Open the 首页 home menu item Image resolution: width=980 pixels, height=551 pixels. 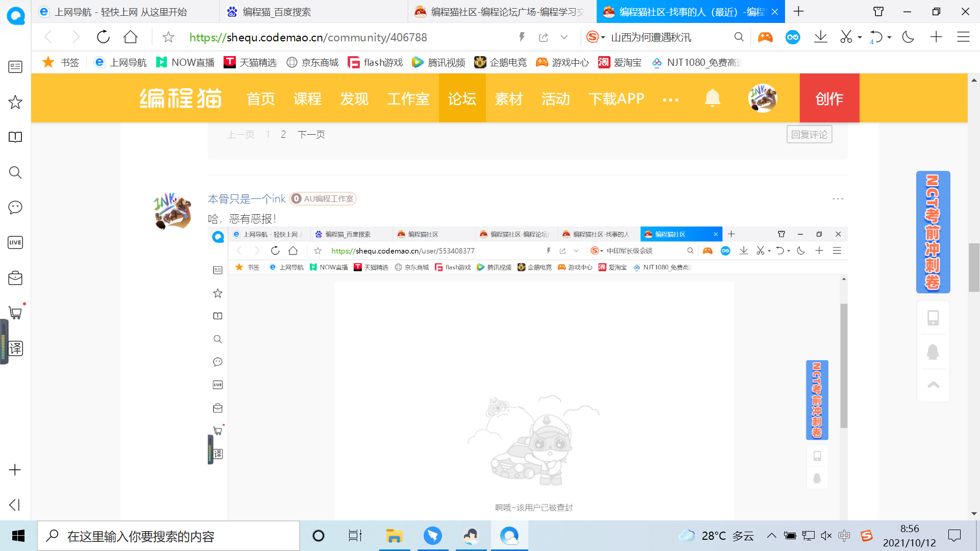261,98
